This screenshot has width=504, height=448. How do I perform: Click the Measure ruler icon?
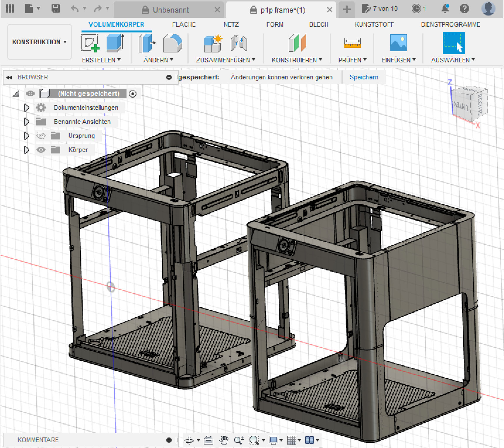click(x=352, y=43)
